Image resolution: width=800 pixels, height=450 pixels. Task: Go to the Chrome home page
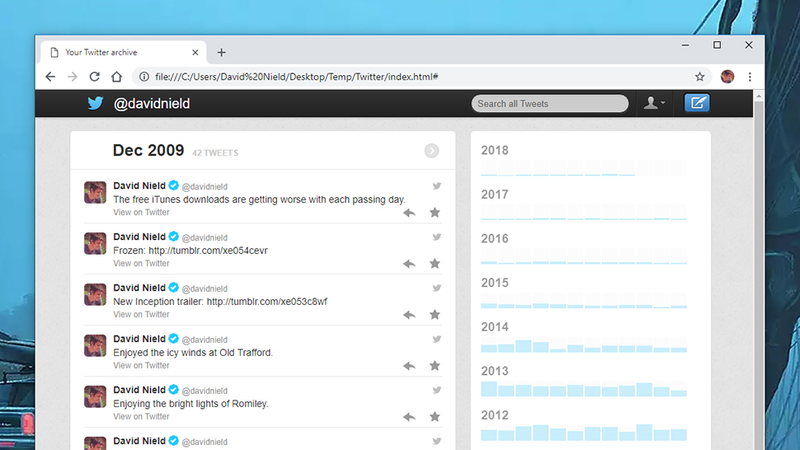pos(116,77)
